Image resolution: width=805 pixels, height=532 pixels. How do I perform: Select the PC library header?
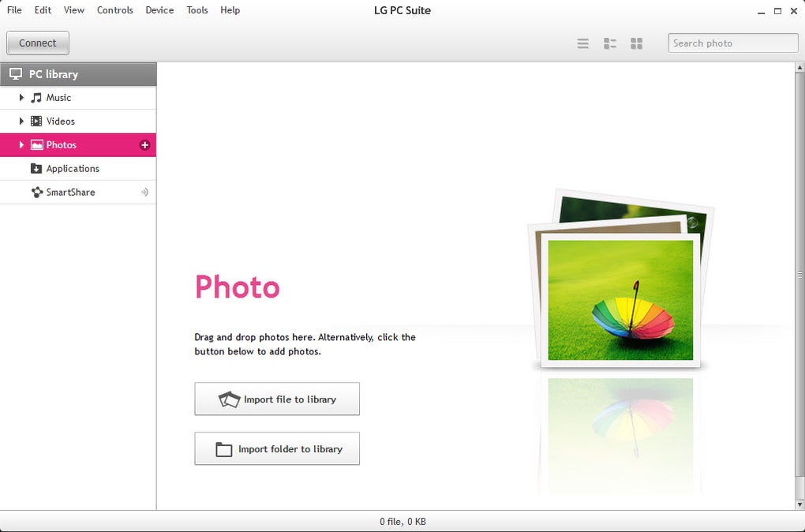click(x=78, y=74)
